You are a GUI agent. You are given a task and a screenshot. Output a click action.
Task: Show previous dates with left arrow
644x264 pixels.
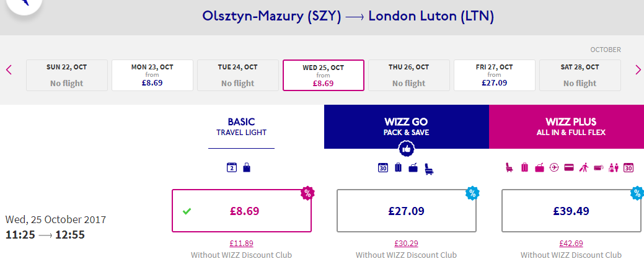tap(9, 70)
